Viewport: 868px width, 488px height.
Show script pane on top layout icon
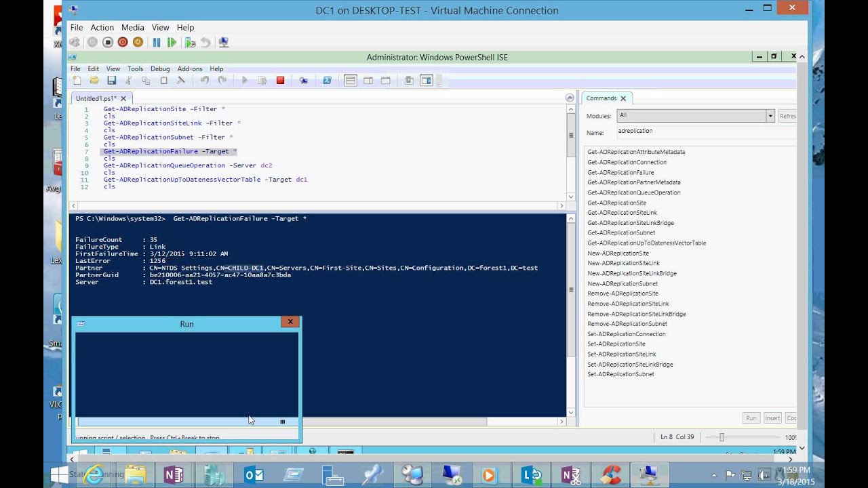pyautogui.click(x=350, y=81)
